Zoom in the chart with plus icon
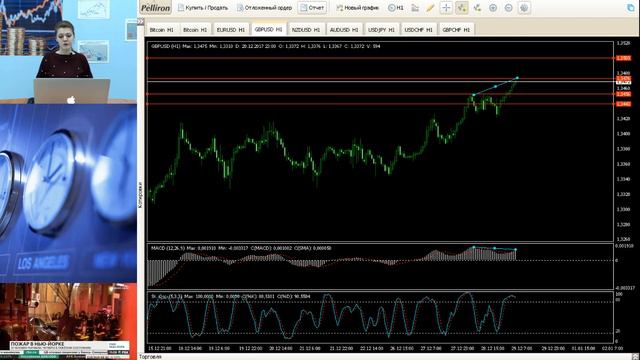The width and height of the screenshot is (640, 360). click(x=493, y=8)
